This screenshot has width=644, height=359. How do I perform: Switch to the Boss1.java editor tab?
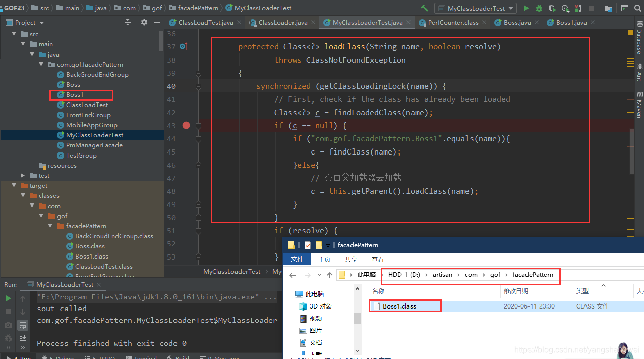click(x=571, y=23)
